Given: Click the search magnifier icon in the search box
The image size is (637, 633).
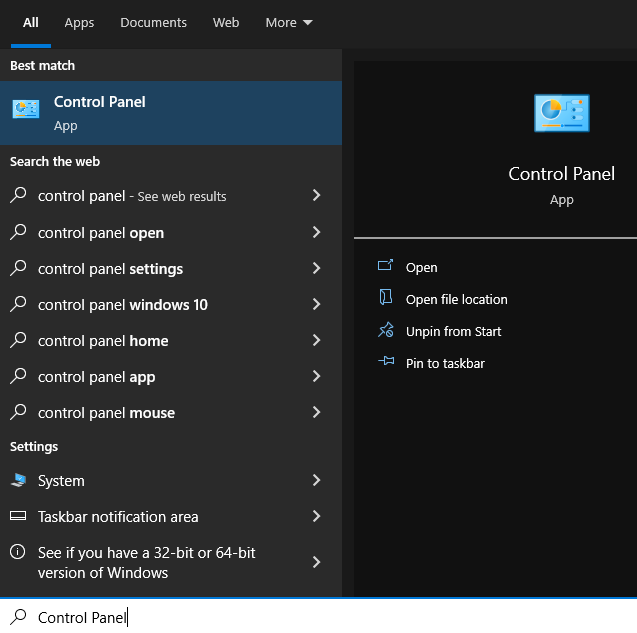Looking at the screenshot, I should click(x=18, y=617).
